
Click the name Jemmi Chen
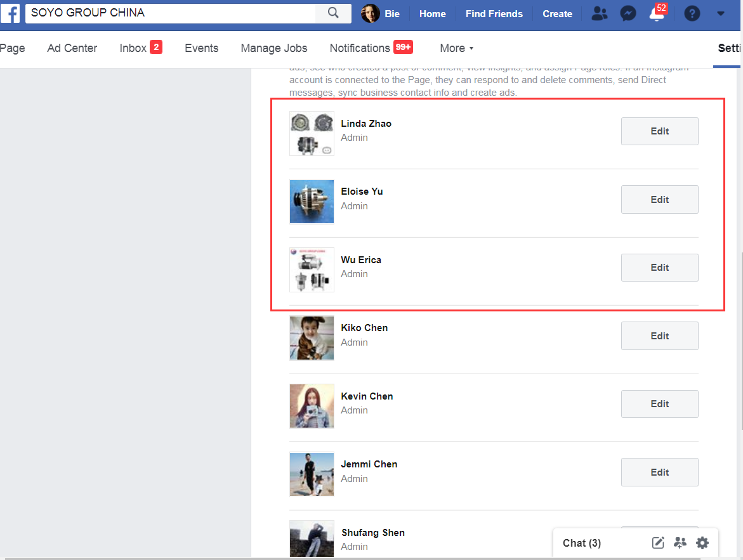(369, 464)
